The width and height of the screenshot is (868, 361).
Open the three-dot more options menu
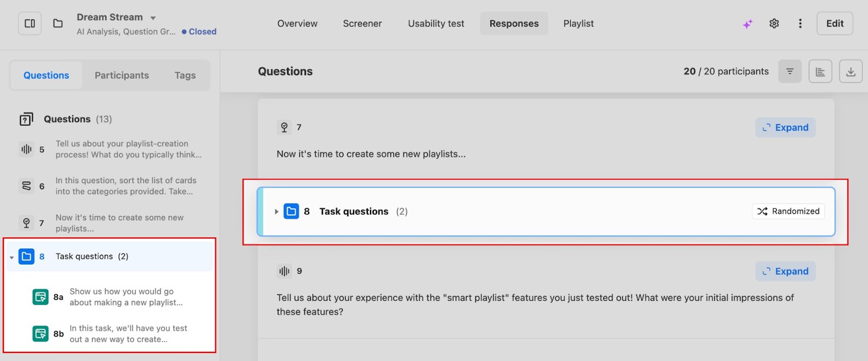(800, 24)
